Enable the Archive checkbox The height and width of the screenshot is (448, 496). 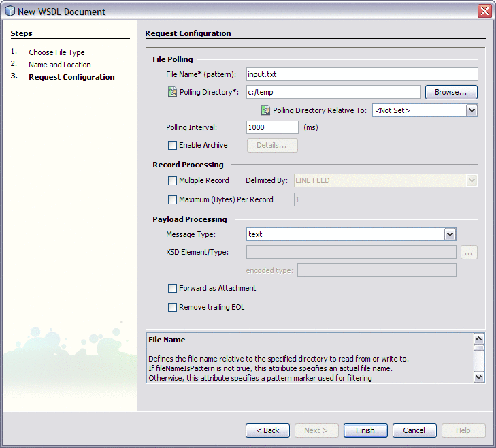172,145
